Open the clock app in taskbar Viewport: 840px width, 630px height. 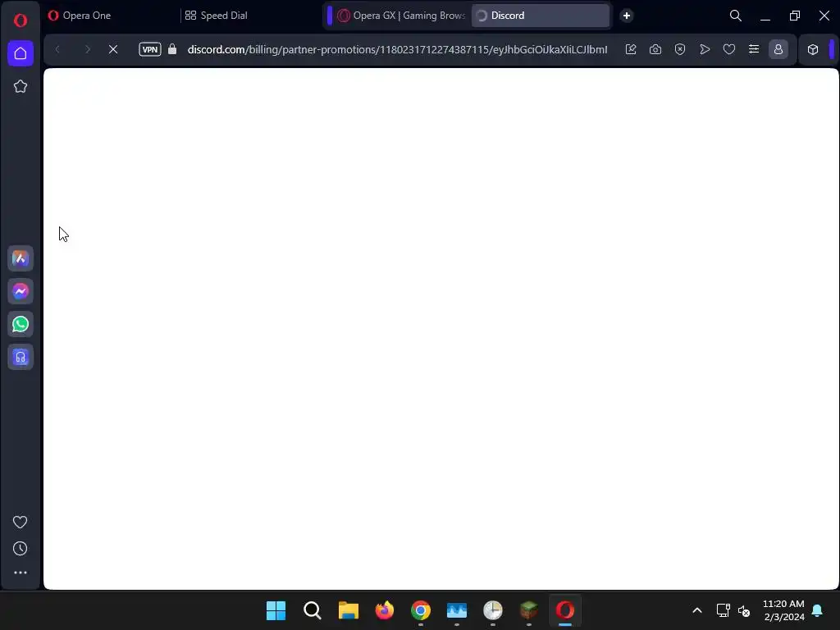[493, 610]
